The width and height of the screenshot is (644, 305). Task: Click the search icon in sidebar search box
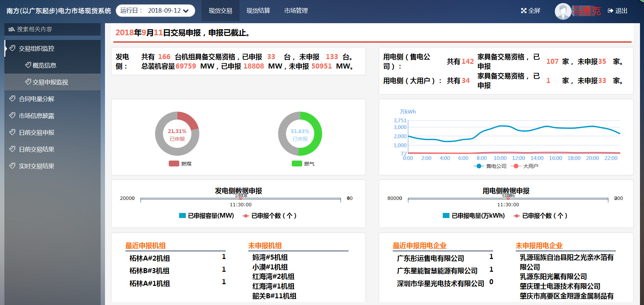pyautogui.click(x=11, y=30)
